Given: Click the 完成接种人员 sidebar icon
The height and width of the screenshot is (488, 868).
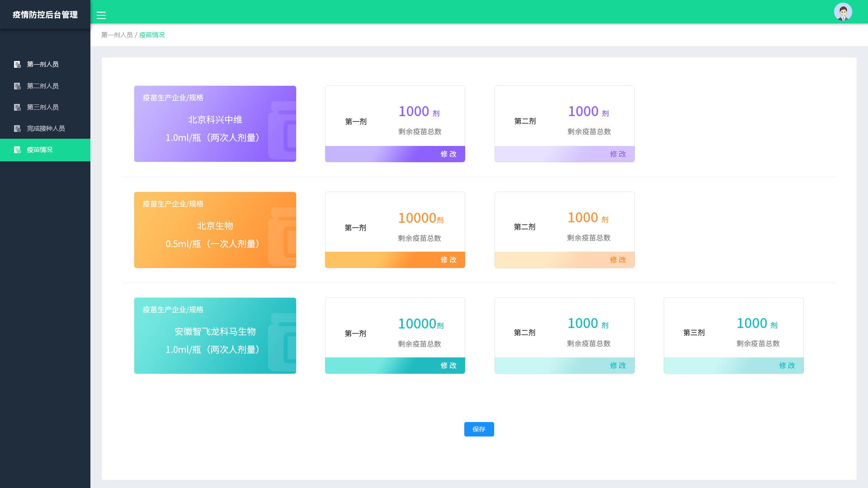Looking at the screenshot, I should (x=17, y=128).
